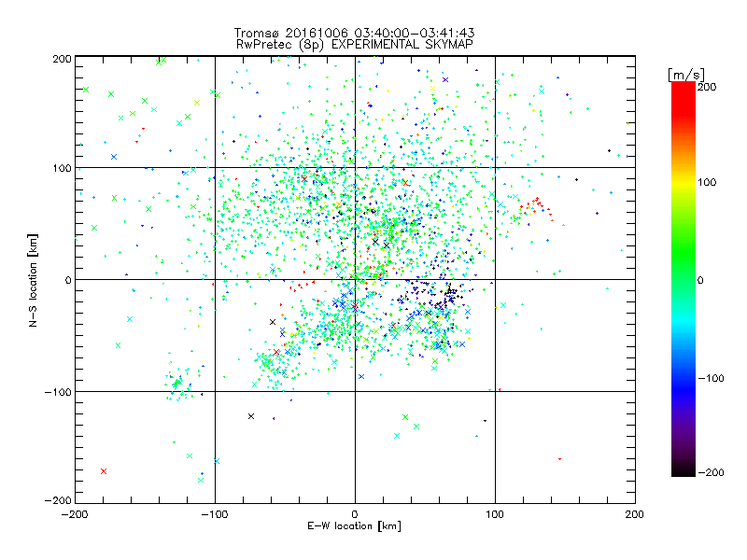Image resolution: width=747 pixels, height=560 pixels.
Task: Click the N-S axis tick label "-200"
Action: coord(58,500)
